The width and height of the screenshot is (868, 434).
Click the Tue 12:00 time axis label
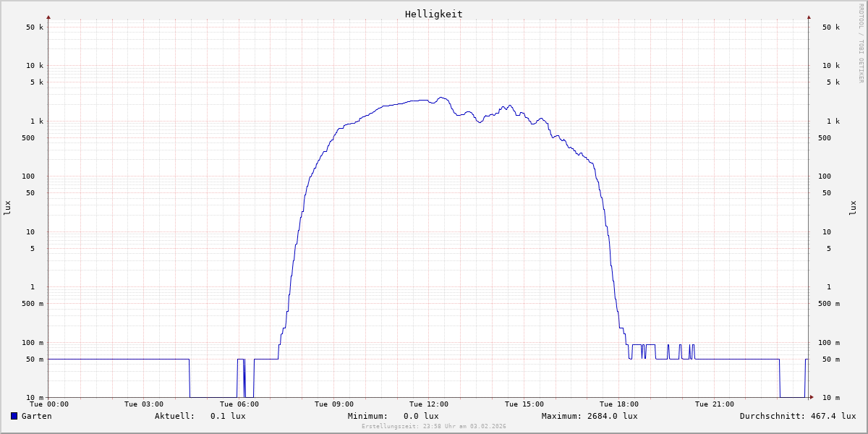(429, 404)
